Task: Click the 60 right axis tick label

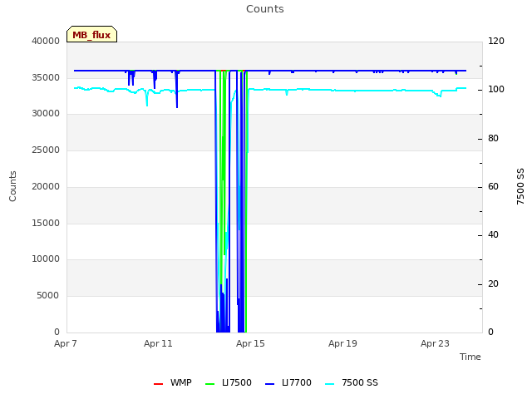Action: (493, 186)
